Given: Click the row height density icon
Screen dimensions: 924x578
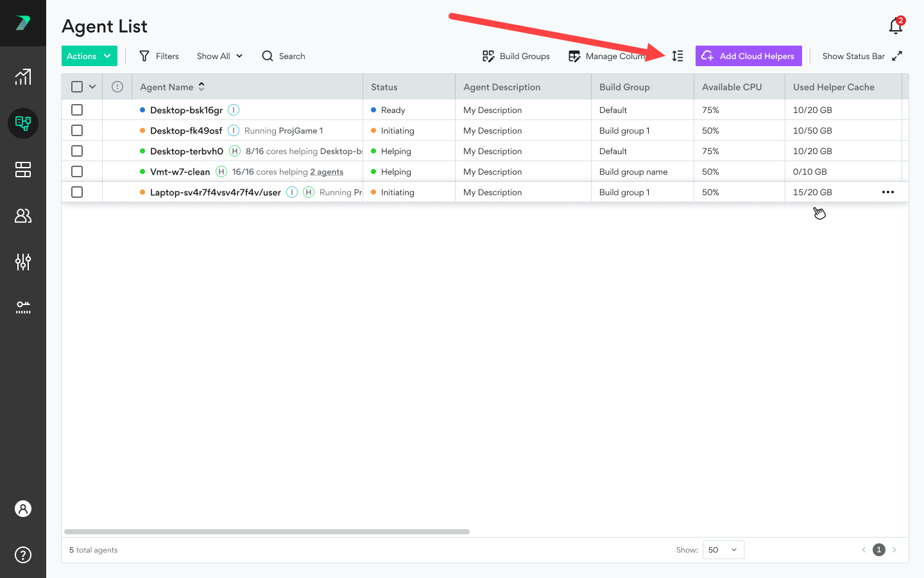Looking at the screenshot, I should point(678,56).
